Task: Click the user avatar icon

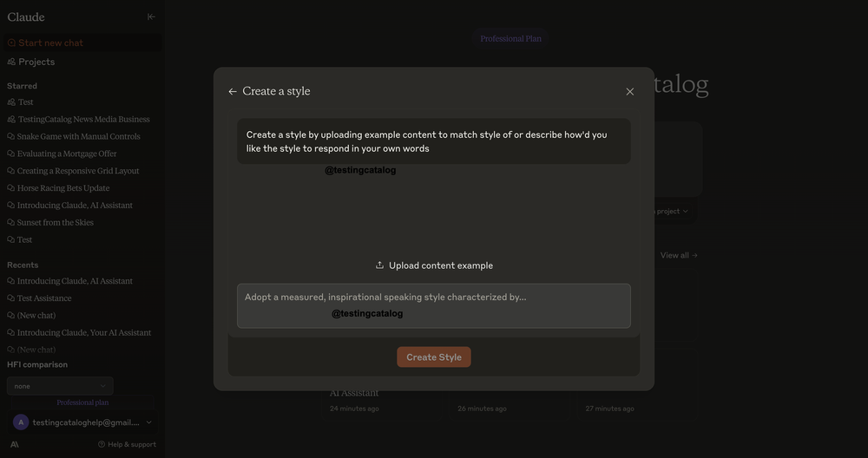Action: click(21, 422)
